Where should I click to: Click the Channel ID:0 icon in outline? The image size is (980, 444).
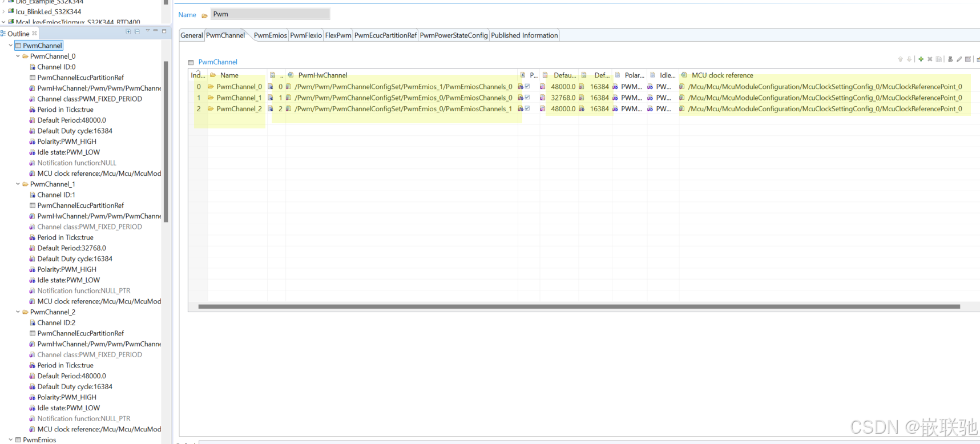[x=33, y=67]
